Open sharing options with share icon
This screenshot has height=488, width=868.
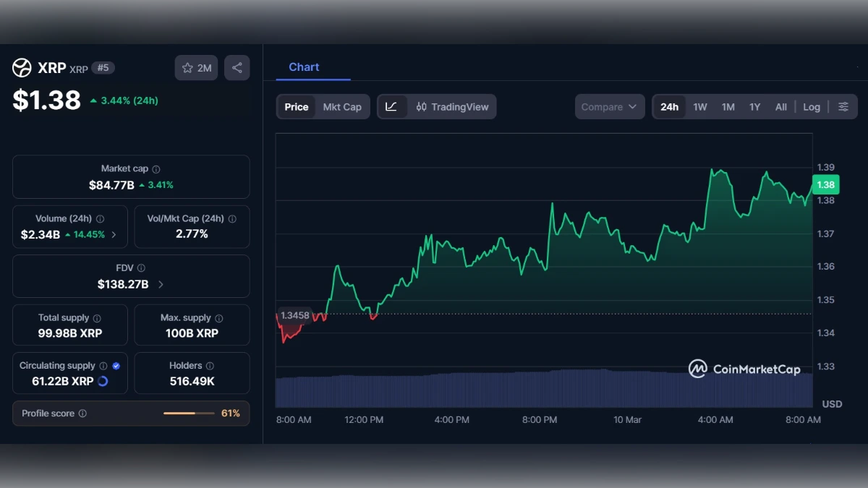point(237,67)
